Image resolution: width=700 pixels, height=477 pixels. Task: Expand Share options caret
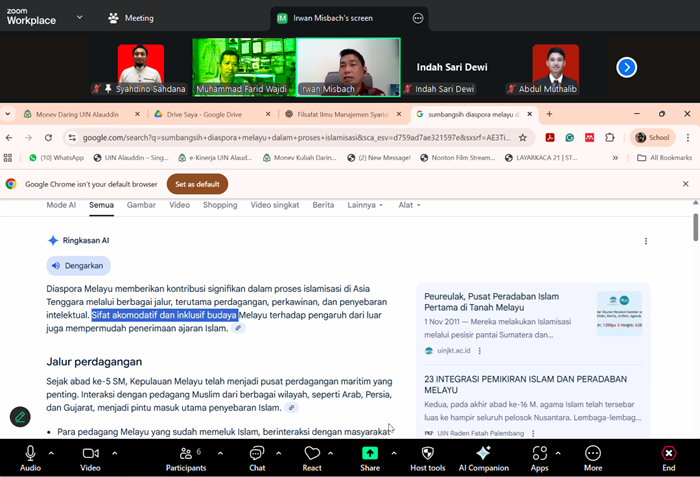(394, 453)
